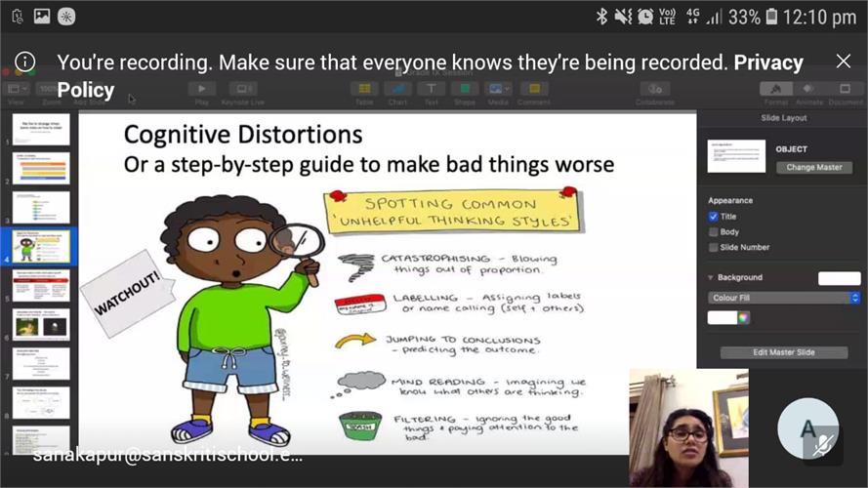Screen dimensions: 868x488
Task: Click the Spotting Common Unhelpful Thinking Styles banner
Action: point(453,212)
